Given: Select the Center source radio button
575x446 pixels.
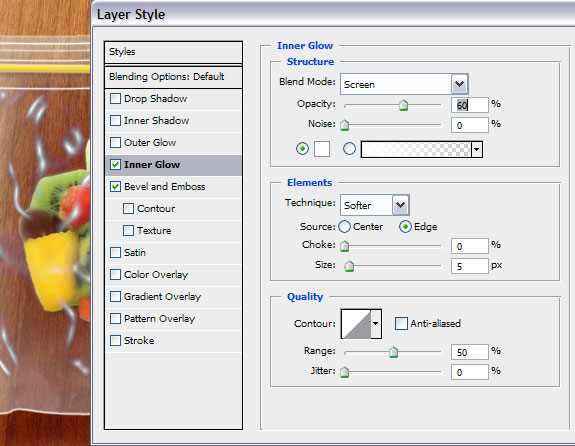Looking at the screenshot, I should (x=344, y=227).
